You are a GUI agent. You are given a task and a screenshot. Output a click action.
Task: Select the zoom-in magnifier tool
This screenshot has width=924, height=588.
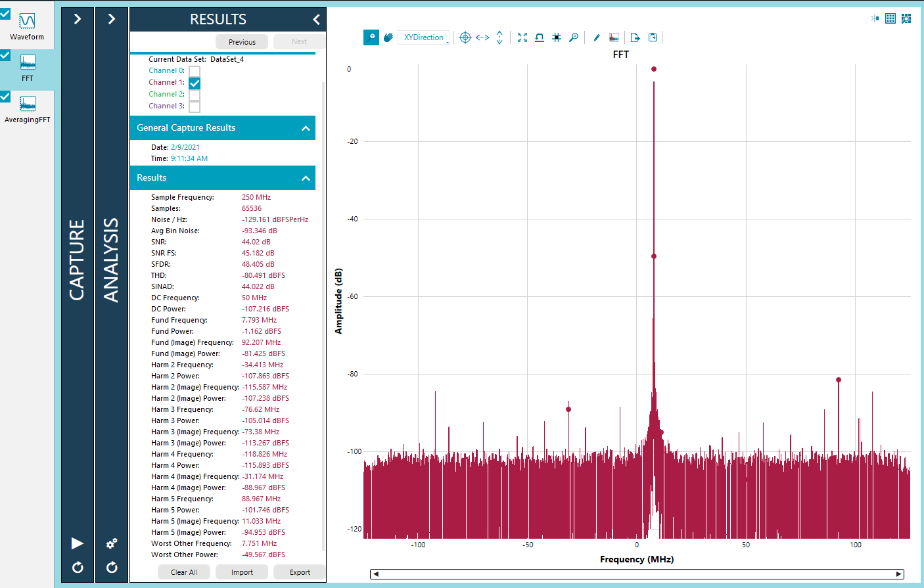pyautogui.click(x=371, y=37)
